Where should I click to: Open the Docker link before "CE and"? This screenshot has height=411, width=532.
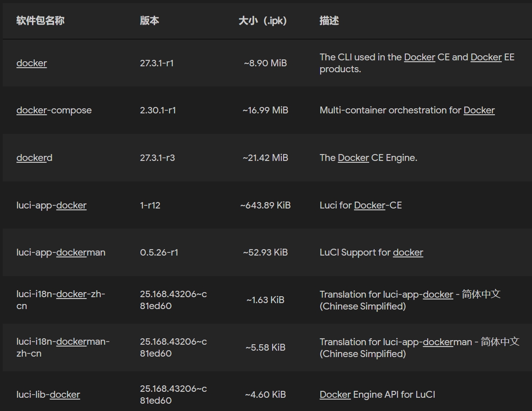(419, 57)
